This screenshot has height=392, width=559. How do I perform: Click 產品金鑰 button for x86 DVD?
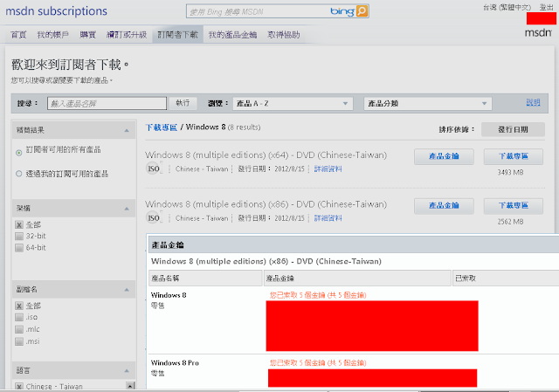[x=444, y=206]
